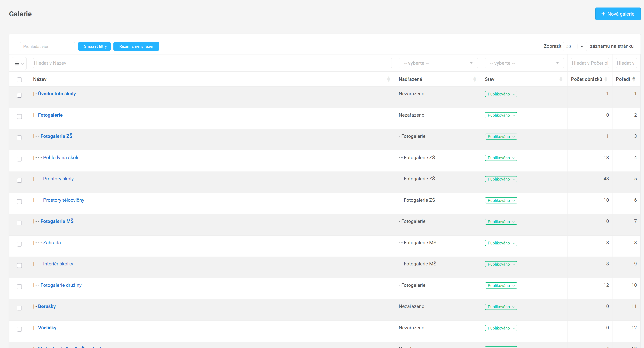Expand the Nadřazená filter dropdown

pyautogui.click(x=438, y=63)
